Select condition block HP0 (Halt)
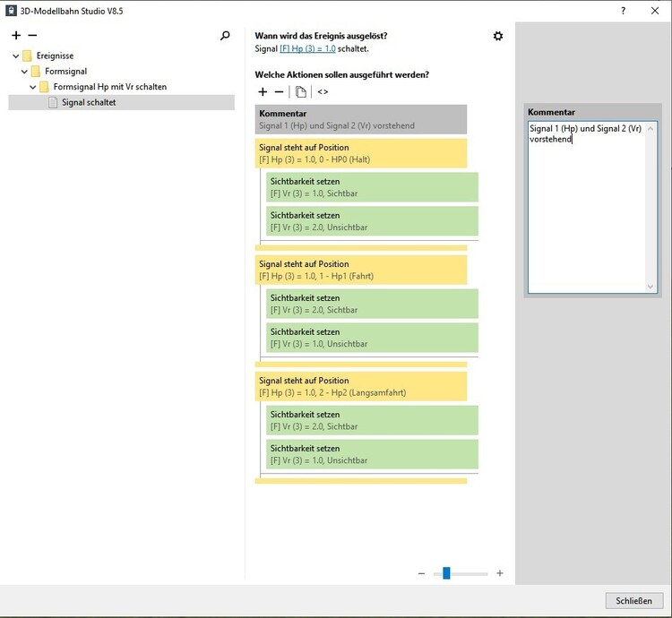Image resolution: width=672 pixels, height=618 pixels. pos(361,153)
